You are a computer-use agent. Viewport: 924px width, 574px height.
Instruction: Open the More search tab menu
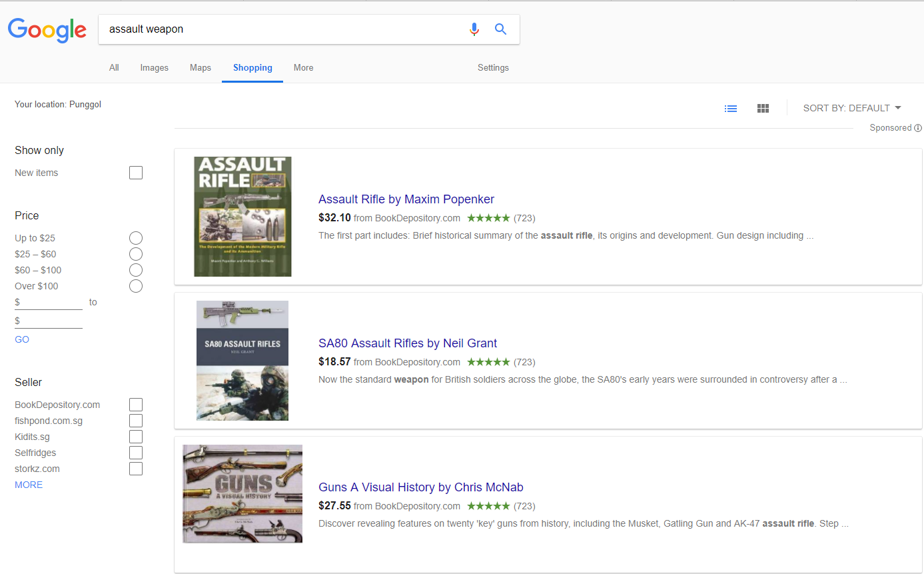point(303,67)
